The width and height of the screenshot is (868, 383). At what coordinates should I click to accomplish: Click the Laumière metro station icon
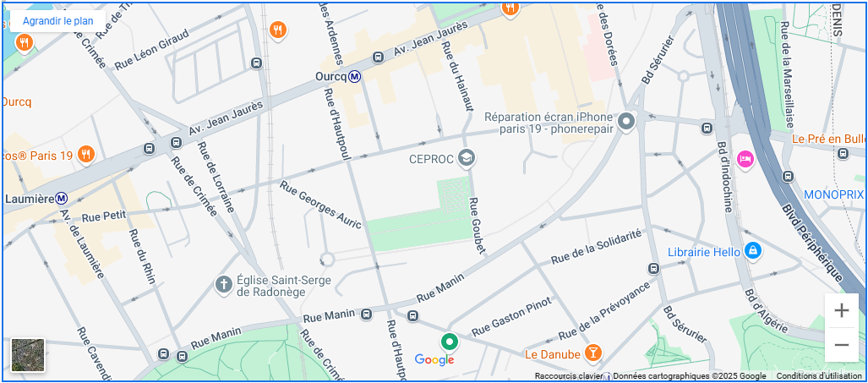click(x=62, y=198)
